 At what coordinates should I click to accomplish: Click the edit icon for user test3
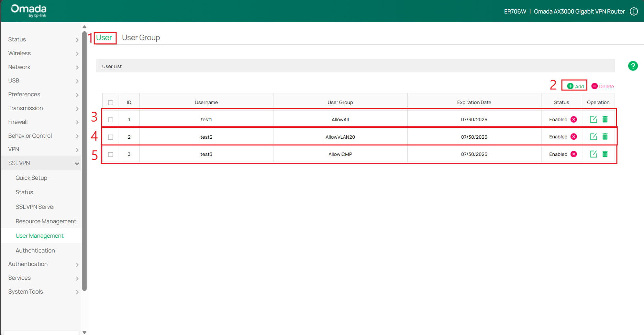click(x=593, y=154)
